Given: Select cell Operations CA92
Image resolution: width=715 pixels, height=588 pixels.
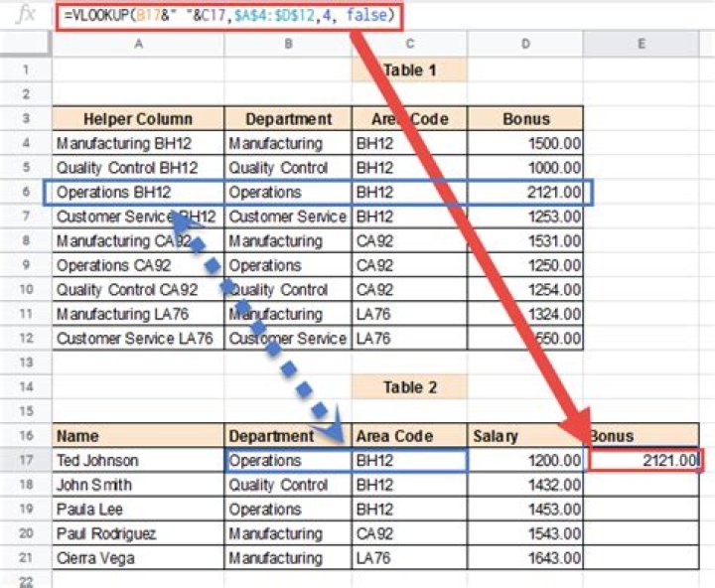Looking at the screenshot, I should pyautogui.click(x=138, y=265).
